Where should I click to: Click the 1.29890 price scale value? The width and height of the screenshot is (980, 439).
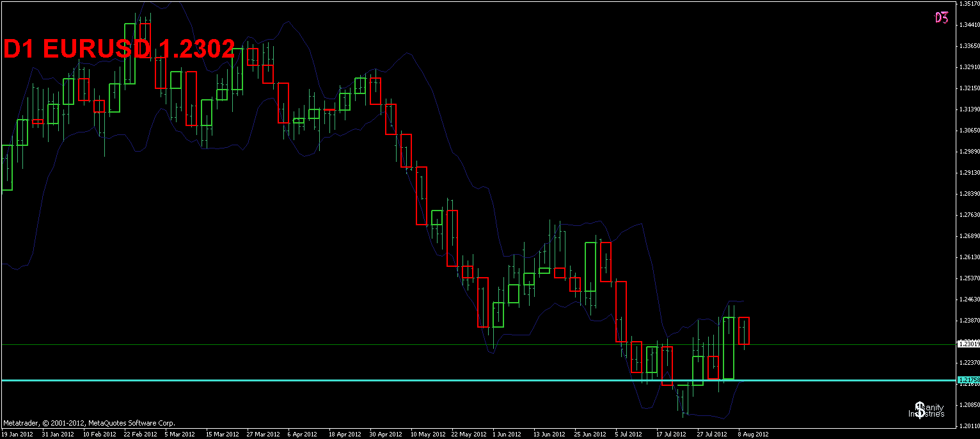[x=970, y=152]
